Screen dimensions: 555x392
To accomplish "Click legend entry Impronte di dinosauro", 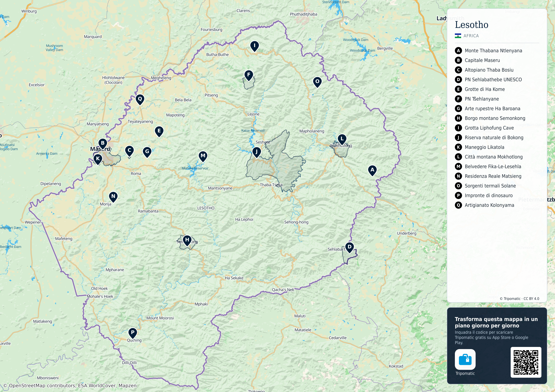I will (x=484, y=196).
